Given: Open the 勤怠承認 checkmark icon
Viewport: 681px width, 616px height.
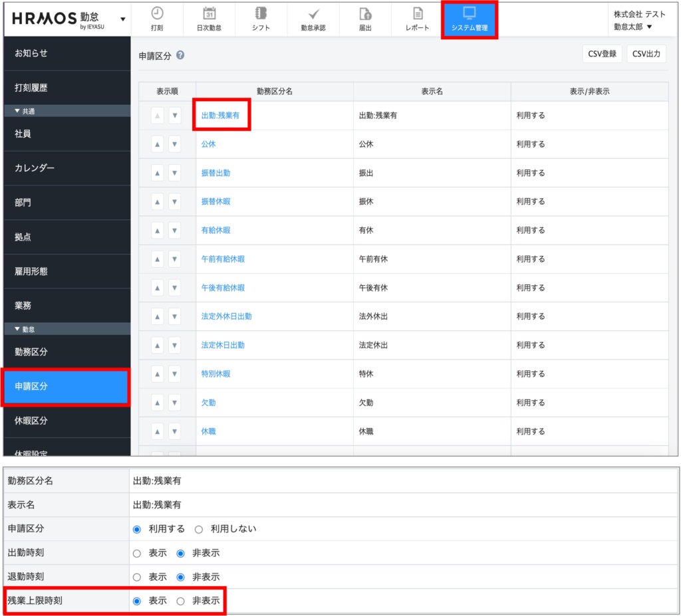Looking at the screenshot, I should [313, 13].
